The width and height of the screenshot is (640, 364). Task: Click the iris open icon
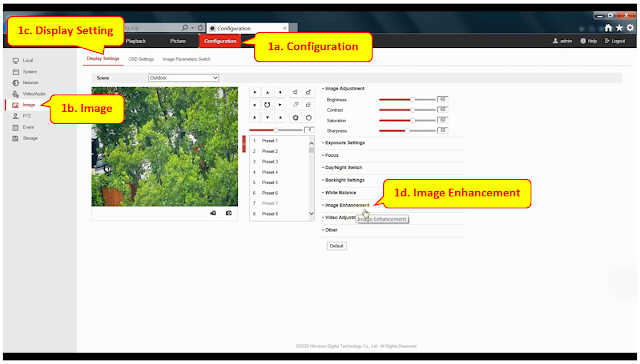[309, 118]
